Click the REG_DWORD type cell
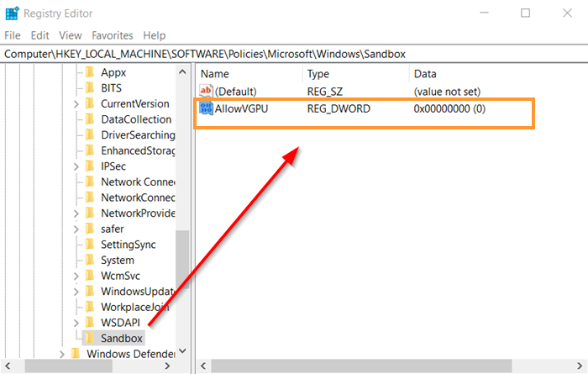The height and width of the screenshot is (374, 588). tap(339, 108)
